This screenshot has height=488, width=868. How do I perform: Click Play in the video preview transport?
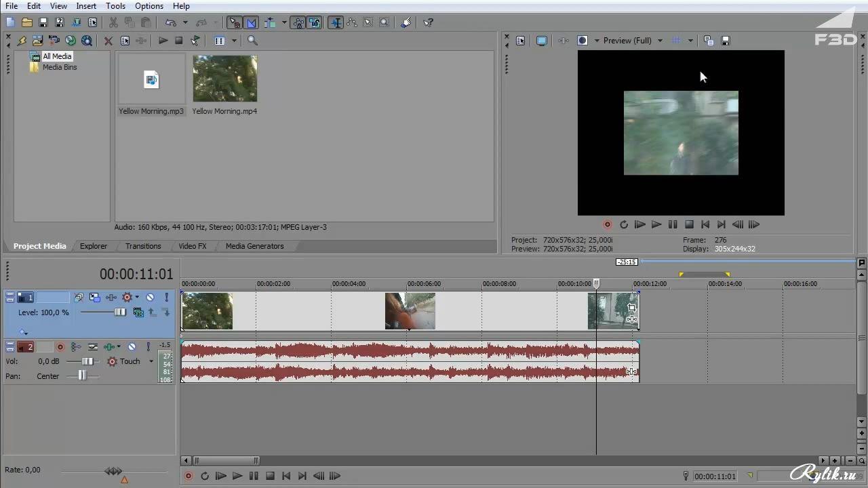click(656, 224)
